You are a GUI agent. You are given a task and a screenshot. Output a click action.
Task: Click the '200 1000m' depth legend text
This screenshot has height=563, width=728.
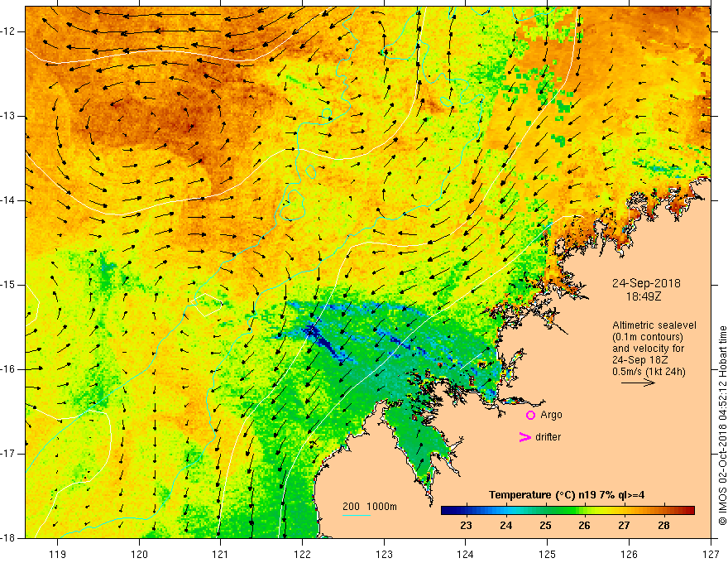pos(370,507)
